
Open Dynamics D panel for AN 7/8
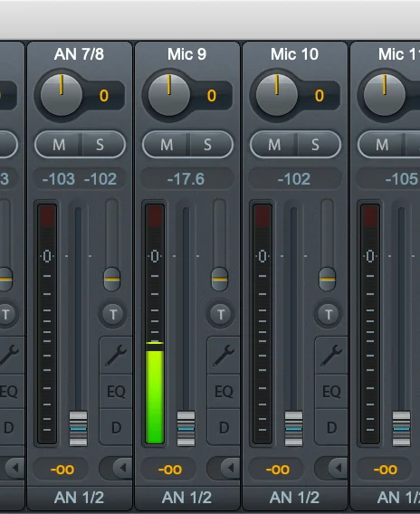(x=116, y=427)
